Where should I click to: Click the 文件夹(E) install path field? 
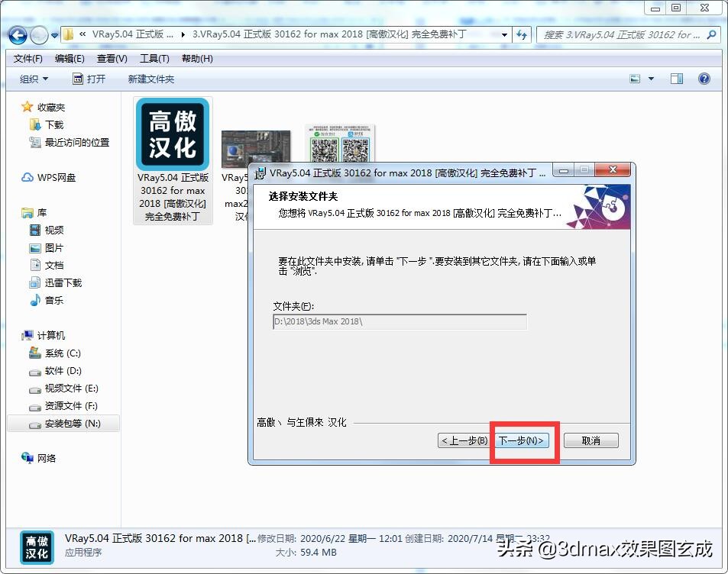(x=400, y=321)
